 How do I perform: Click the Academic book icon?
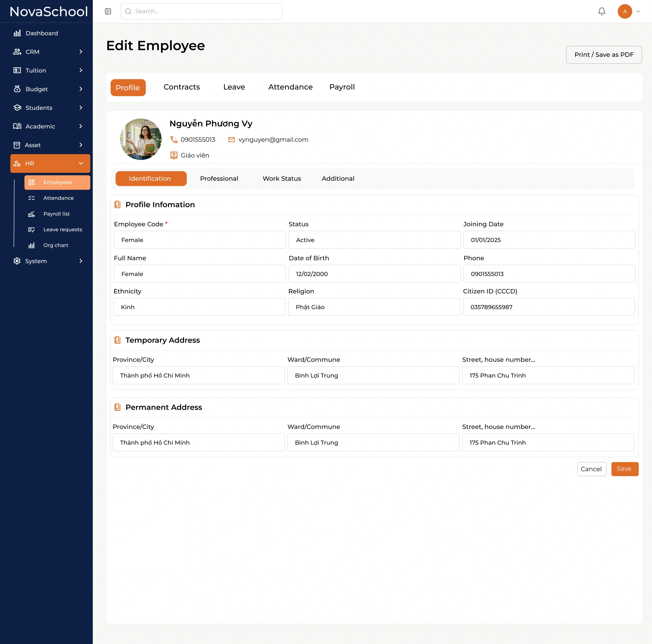click(17, 126)
